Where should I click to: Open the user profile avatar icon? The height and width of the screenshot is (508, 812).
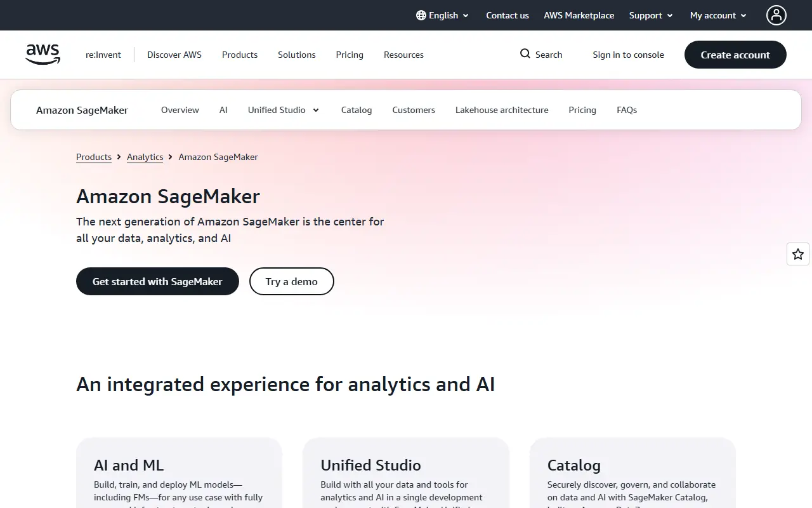point(776,15)
